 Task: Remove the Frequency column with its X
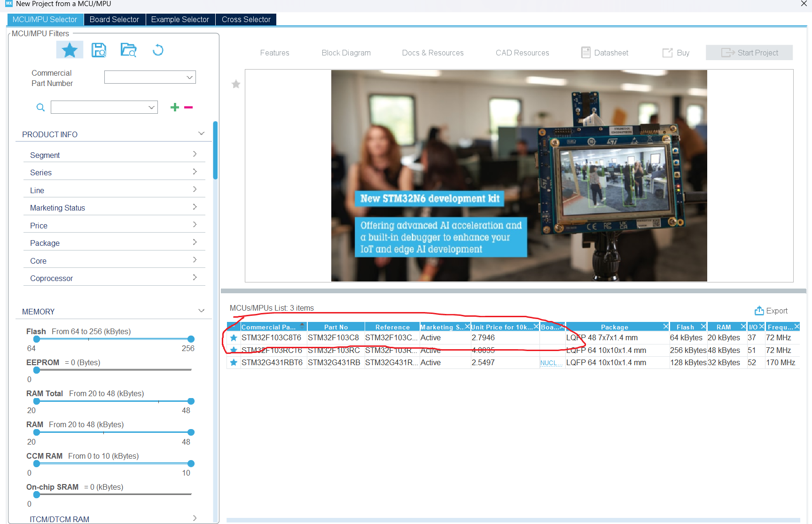pos(797,326)
